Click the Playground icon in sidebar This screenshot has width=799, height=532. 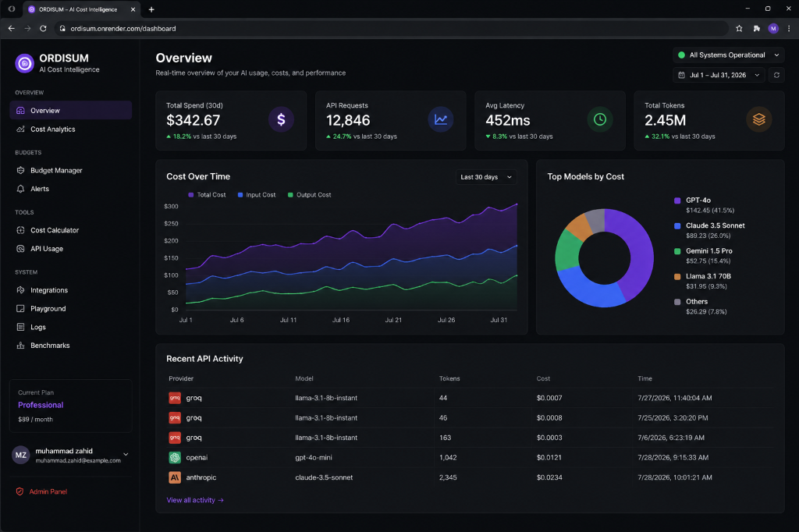[x=20, y=308]
